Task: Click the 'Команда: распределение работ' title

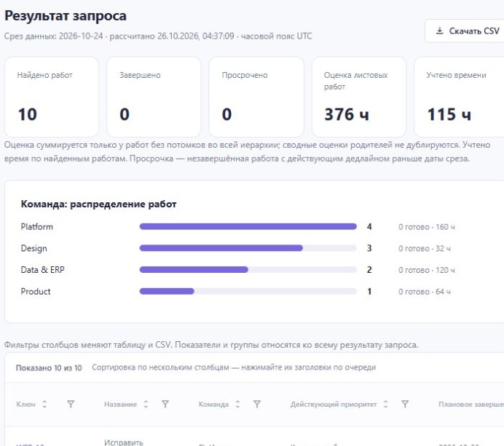Action: (98, 204)
